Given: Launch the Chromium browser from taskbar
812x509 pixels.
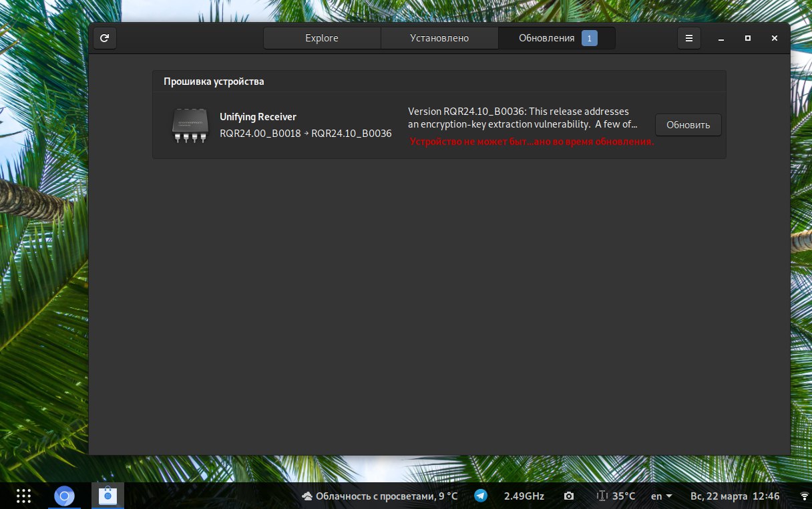Looking at the screenshot, I should [64, 496].
